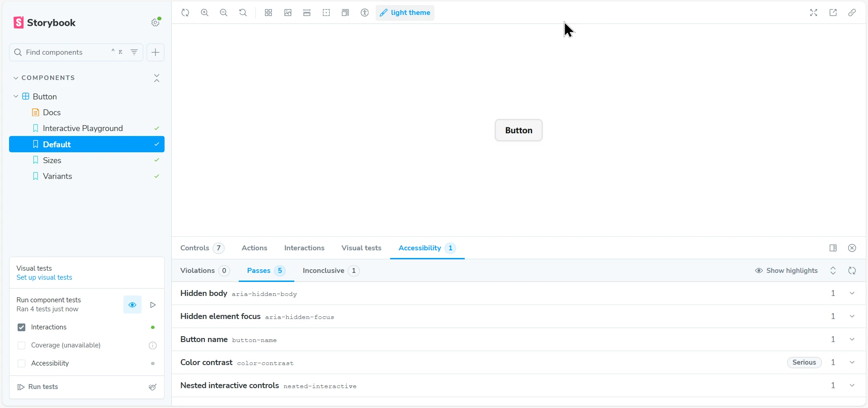Collapse the Button component tree node
Screen dimensions: 868x408
pyautogui.click(x=16, y=97)
